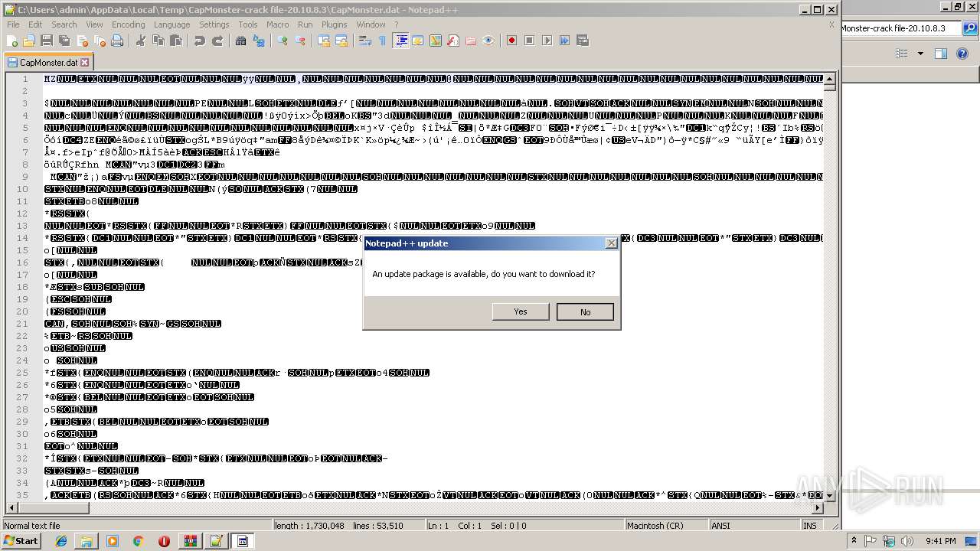The image size is (980, 551).
Task: Click the Close All toolbar icon
Action: point(100,41)
